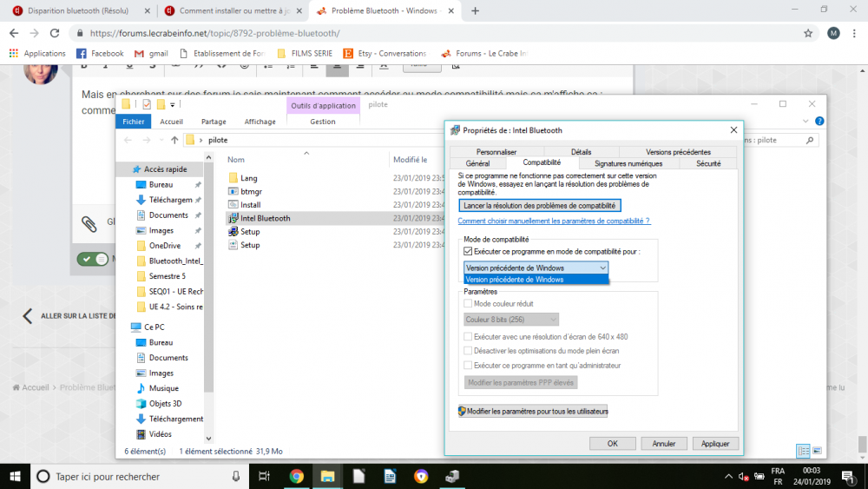
Task: Open the Explorer help question mark icon
Action: [819, 122]
